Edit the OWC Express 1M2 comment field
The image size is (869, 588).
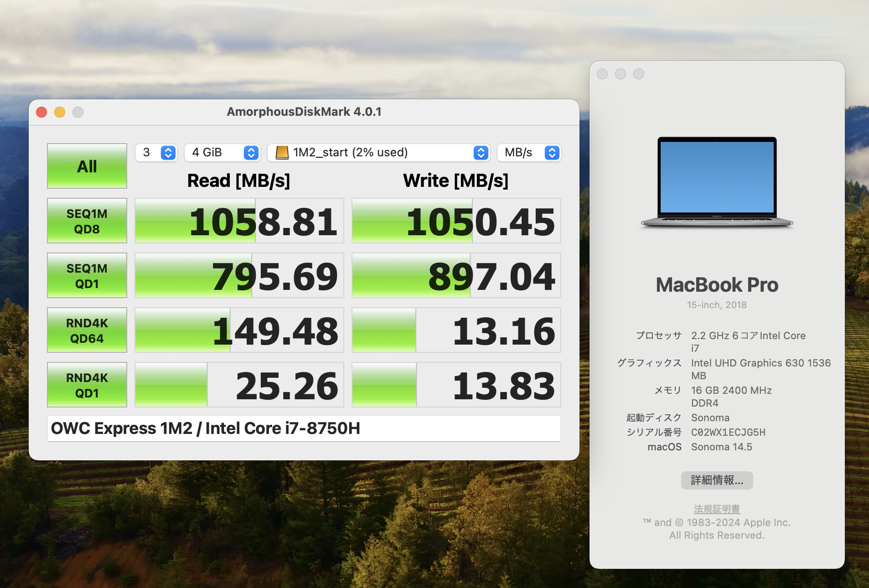click(x=304, y=428)
